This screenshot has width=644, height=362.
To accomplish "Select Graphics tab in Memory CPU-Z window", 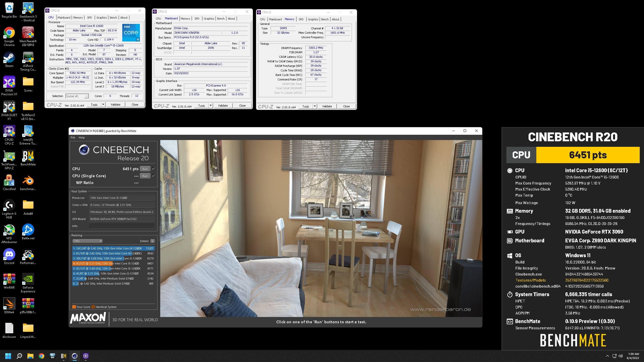I will tap(313, 19).
